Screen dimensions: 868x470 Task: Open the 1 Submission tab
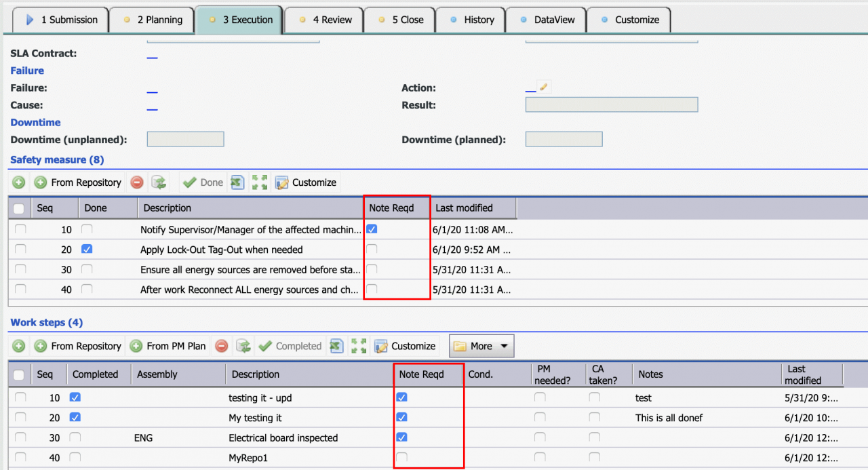click(x=61, y=20)
